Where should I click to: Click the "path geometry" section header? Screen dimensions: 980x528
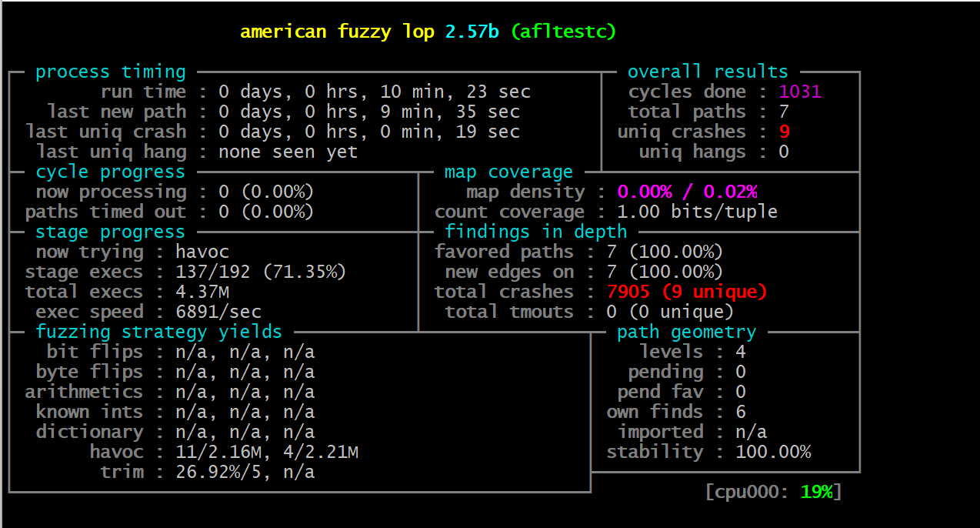pyautogui.click(x=687, y=333)
